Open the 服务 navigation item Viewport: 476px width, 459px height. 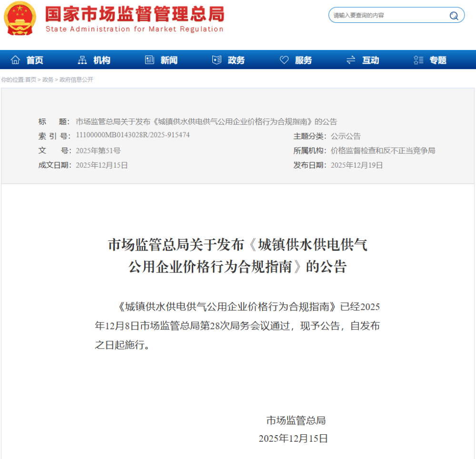point(303,60)
